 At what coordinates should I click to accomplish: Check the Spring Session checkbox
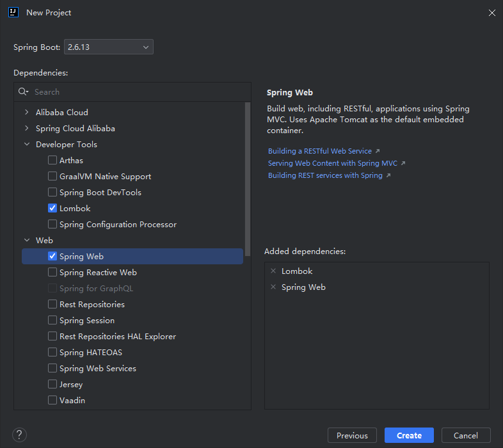[x=52, y=320]
